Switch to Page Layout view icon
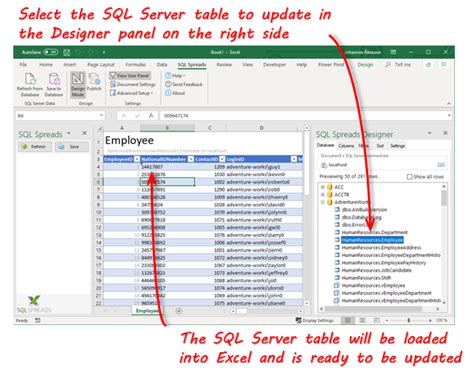This screenshot has height=372, width=474. click(x=362, y=320)
